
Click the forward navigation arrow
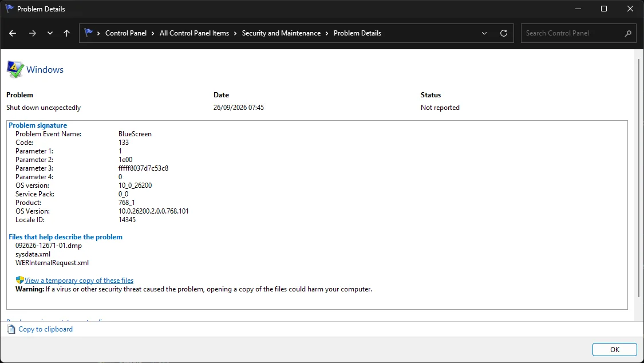pyautogui.click(x=33, y=33)
